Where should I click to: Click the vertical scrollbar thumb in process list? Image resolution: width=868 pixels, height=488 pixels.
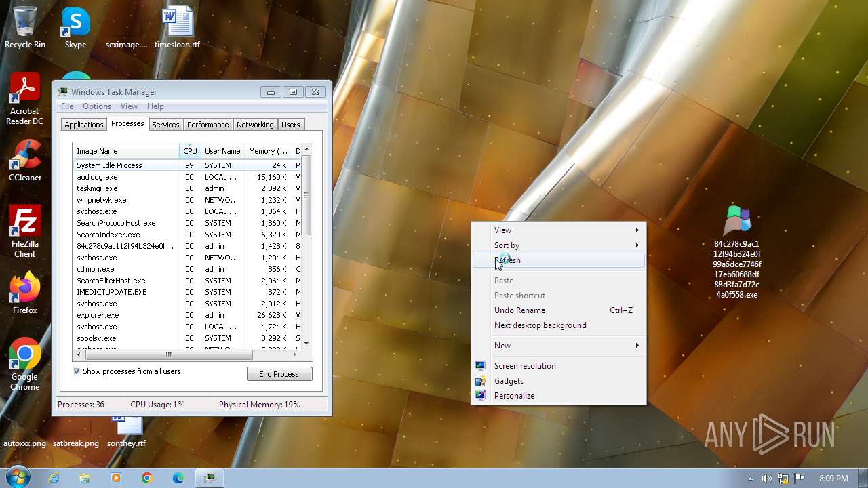[306, 195]
